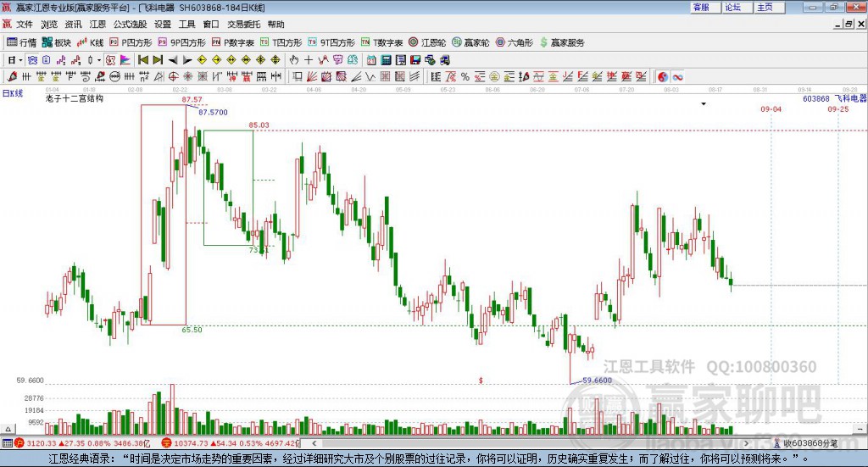The width and height of the screenshot is (868, 467).
Task: Step chart right with black right arrow
Action: 187,60
